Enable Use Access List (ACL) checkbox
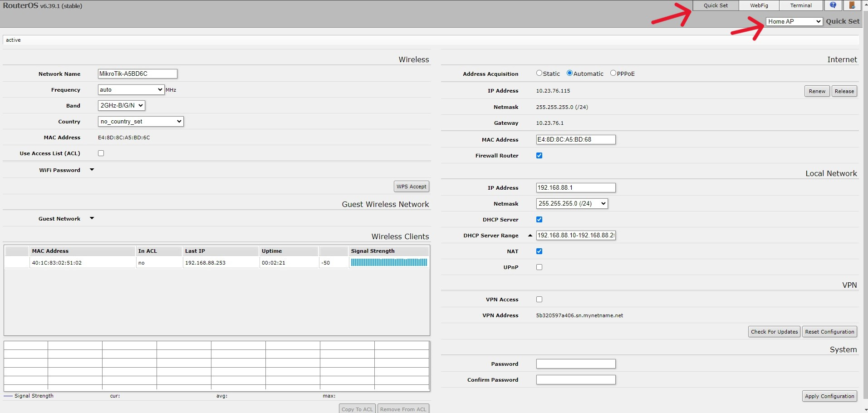Screen dimensions: 868x413 (101, 153)
